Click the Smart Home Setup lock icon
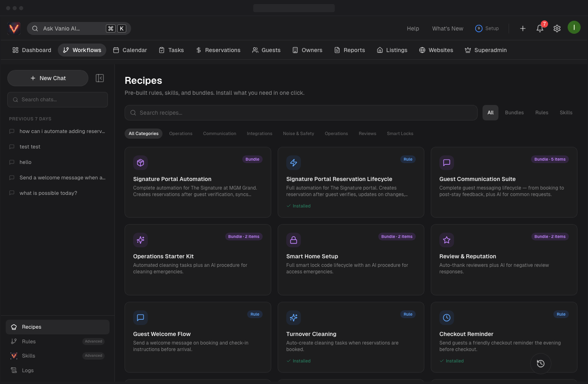The image size is (588, 384). [294, 240]
